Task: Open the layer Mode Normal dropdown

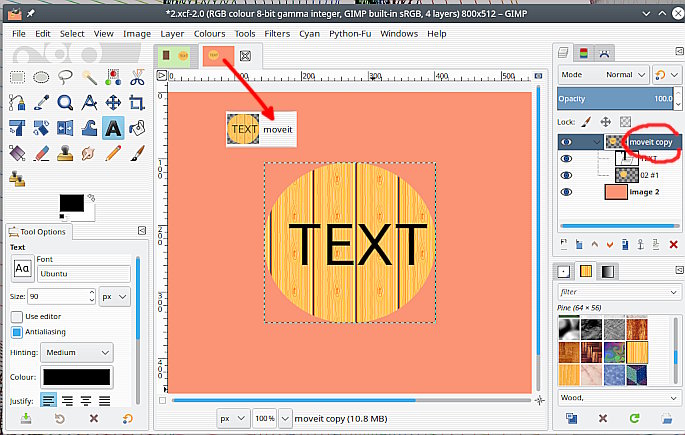Action: (x=603, y=75)
